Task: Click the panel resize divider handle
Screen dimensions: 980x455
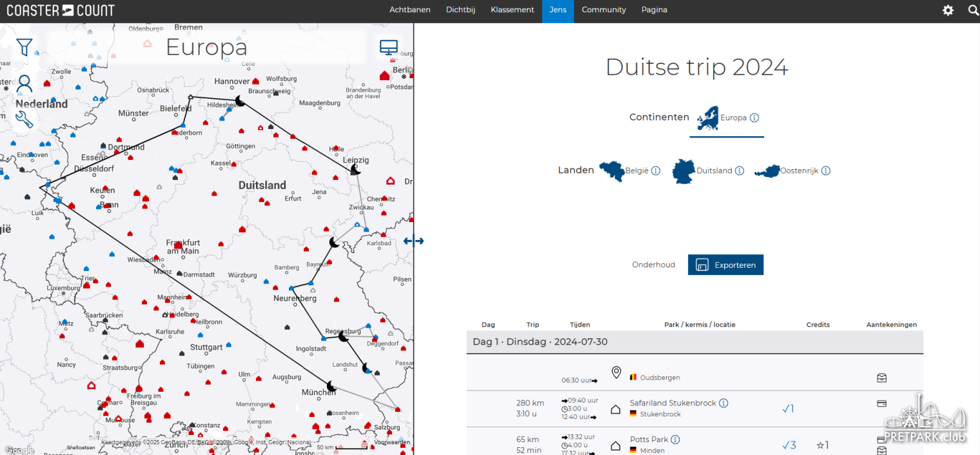Action: tap(413, 241)
